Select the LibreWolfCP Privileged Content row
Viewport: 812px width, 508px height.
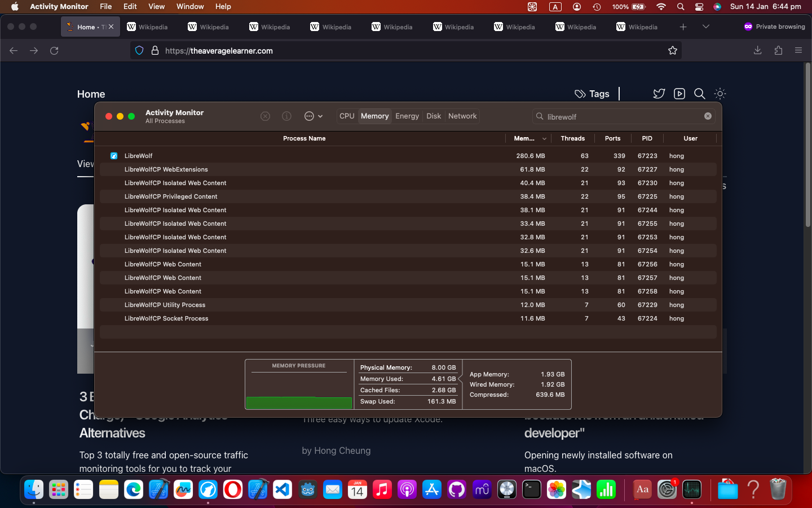point(408,196)
